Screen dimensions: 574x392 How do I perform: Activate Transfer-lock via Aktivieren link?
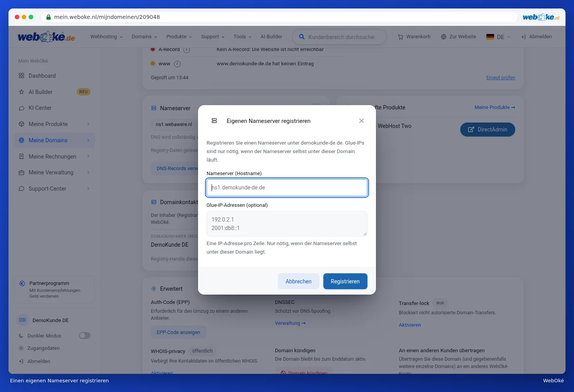coord(410,325)
